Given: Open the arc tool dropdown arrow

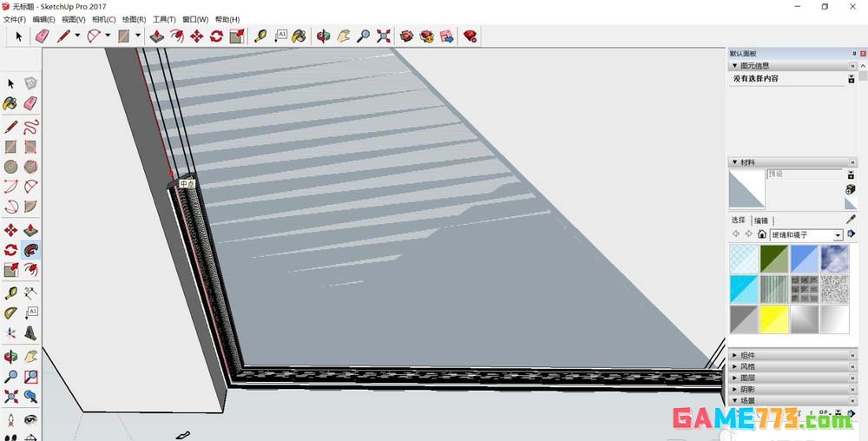Looking at the screenshot, I should (x=108, y=36).
